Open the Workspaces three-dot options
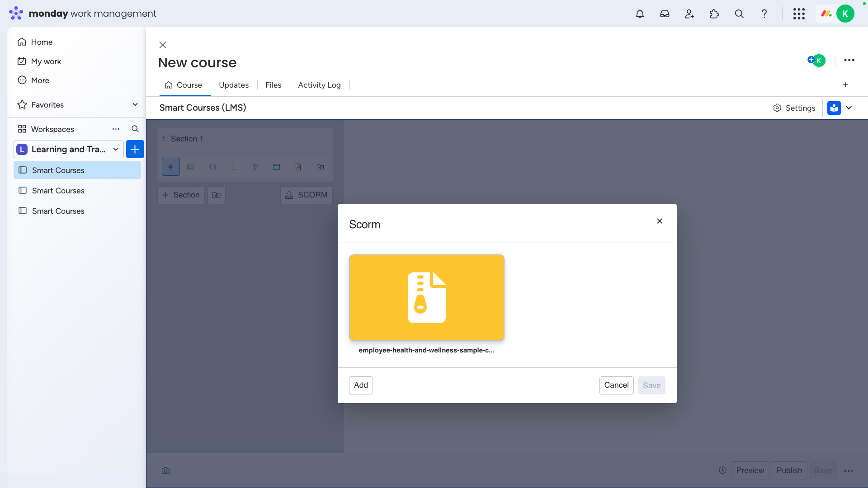 pos(116,129)
